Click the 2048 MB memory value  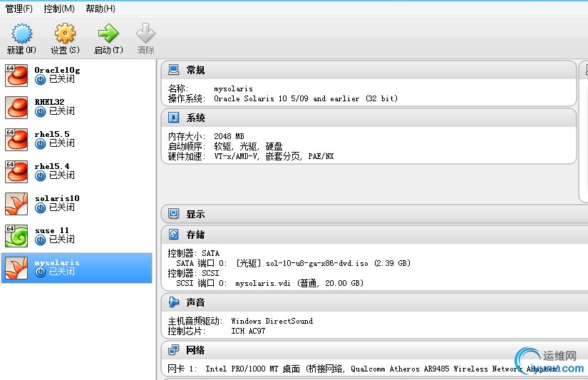[x=229, y=136]
